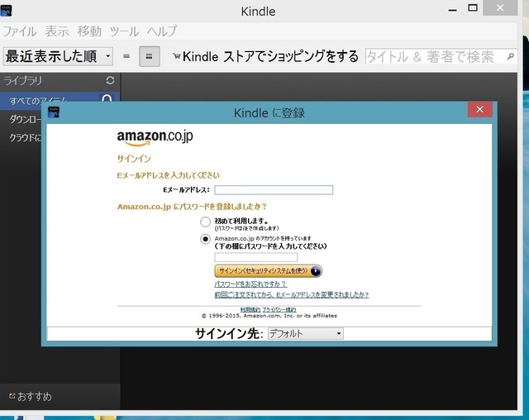This screenshot has height=420, width=529.
Task: Click 'Kindle ストアでショッピングをする' button
Action: point(265,56)
